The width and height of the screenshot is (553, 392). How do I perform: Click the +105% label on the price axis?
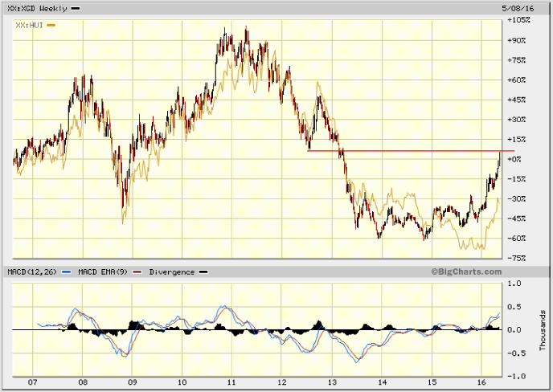point(521,19)
